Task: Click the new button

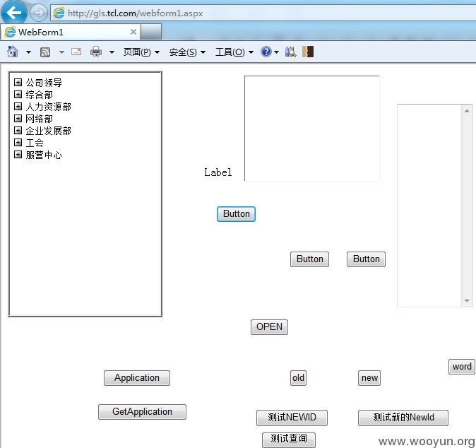Action: click(369, 378)
